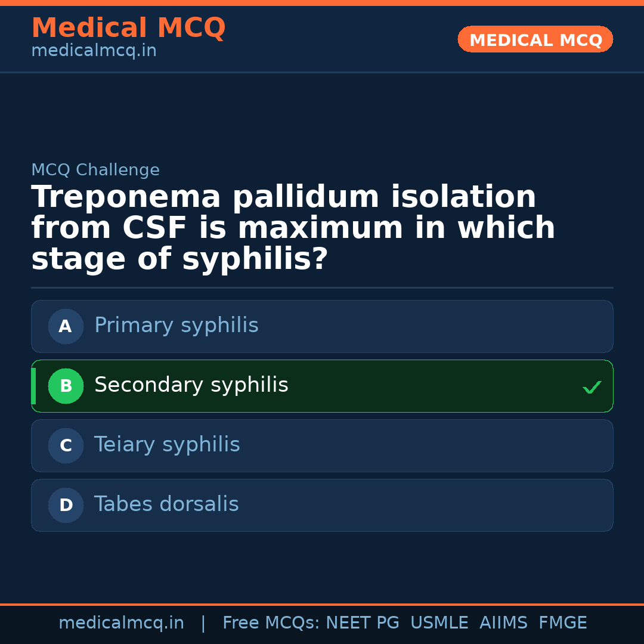Screen dimensions: 644x644
Task: Click the AIIMS footer label
Action: (x=503, y=623)
